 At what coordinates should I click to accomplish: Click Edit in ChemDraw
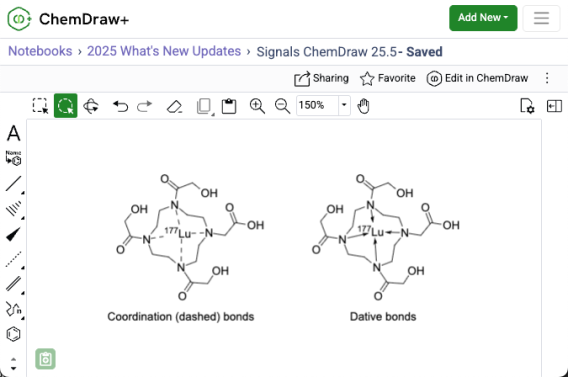click(x=477, y=78)
